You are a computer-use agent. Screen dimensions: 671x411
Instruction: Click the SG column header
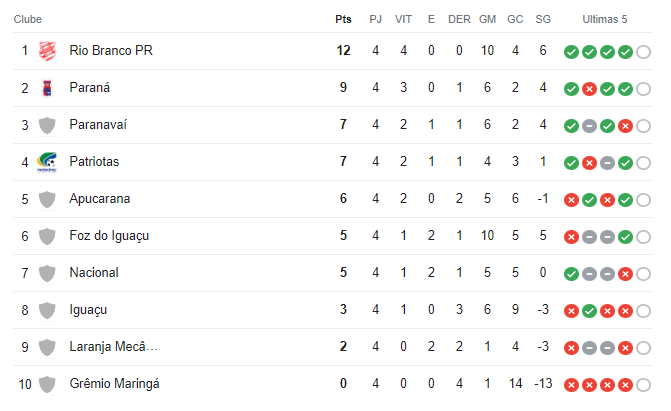tap(543, 20)
